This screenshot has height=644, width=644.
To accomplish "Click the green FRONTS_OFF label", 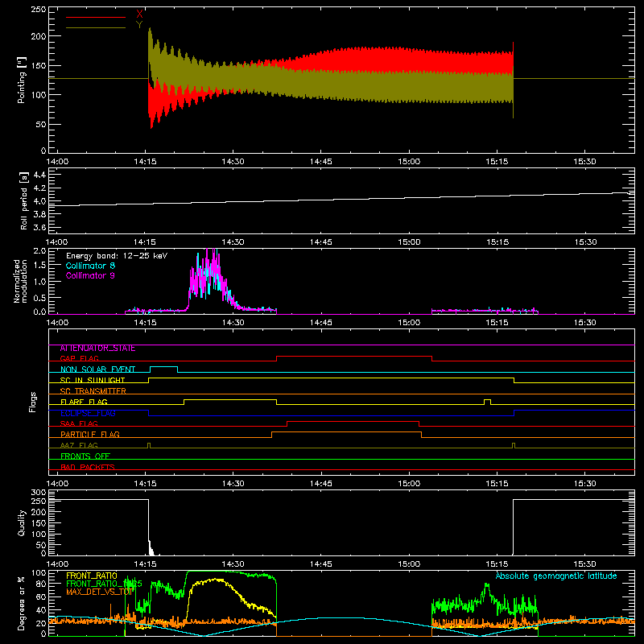I will point(85,456).
